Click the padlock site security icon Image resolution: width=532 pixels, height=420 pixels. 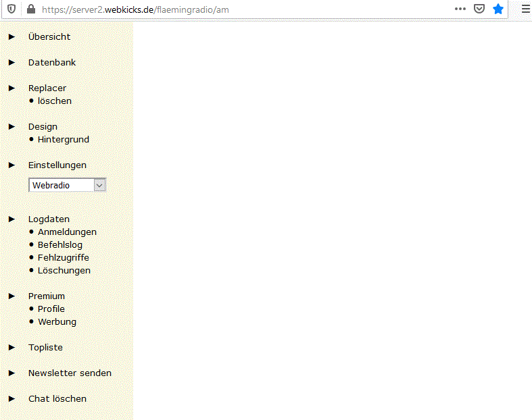click(30, 9)
